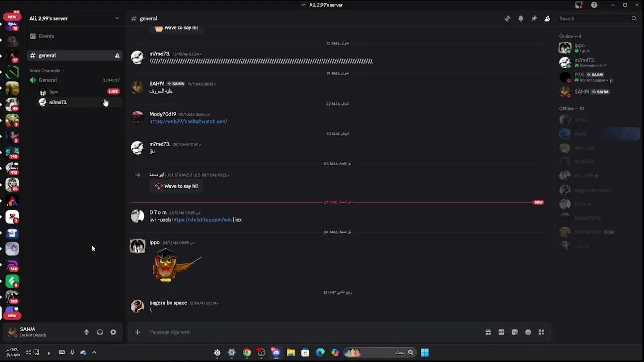Jump to bottom NEW unread servers badge
Viewport: 644px width, 362px height.
click(x=12, y=316)
